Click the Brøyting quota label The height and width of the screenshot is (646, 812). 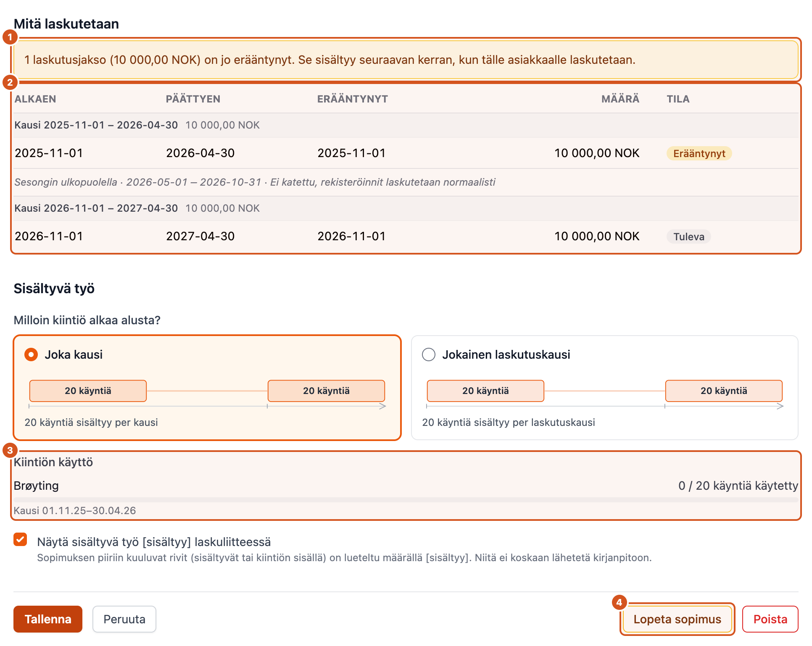pos(36,486)
